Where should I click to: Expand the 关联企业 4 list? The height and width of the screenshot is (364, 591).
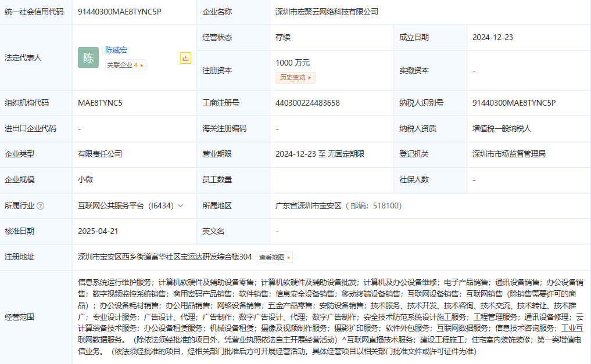(x=126, y=65)
